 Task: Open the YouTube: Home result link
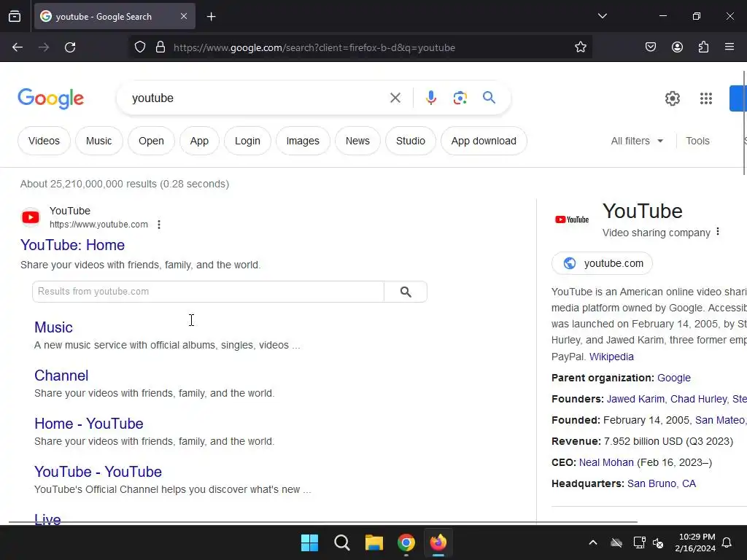click(72, 245)
